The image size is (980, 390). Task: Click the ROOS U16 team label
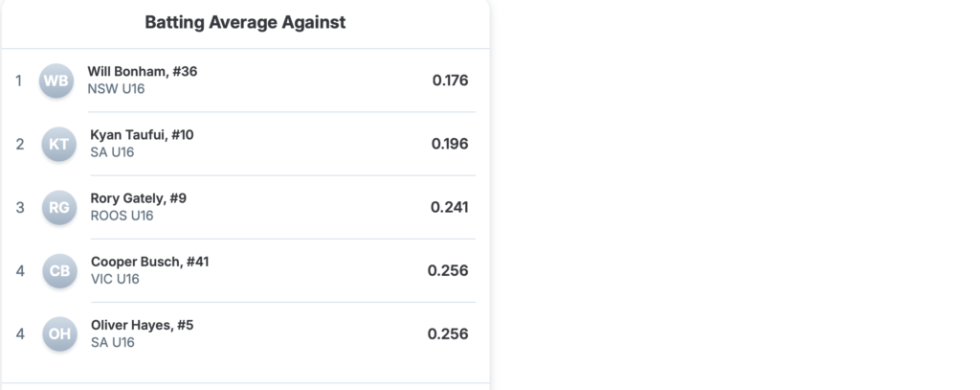[x=122, y=216]
